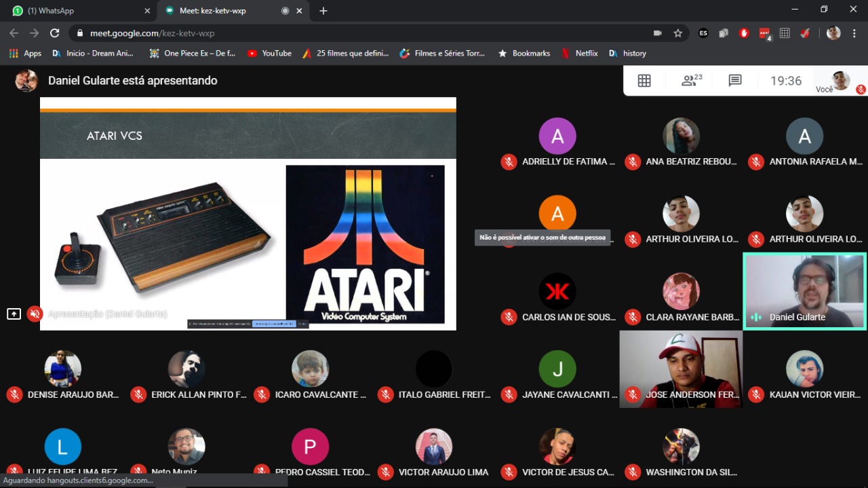Click the bookmark star in address bar
This screenshot has width=868, height=488.
677,33
